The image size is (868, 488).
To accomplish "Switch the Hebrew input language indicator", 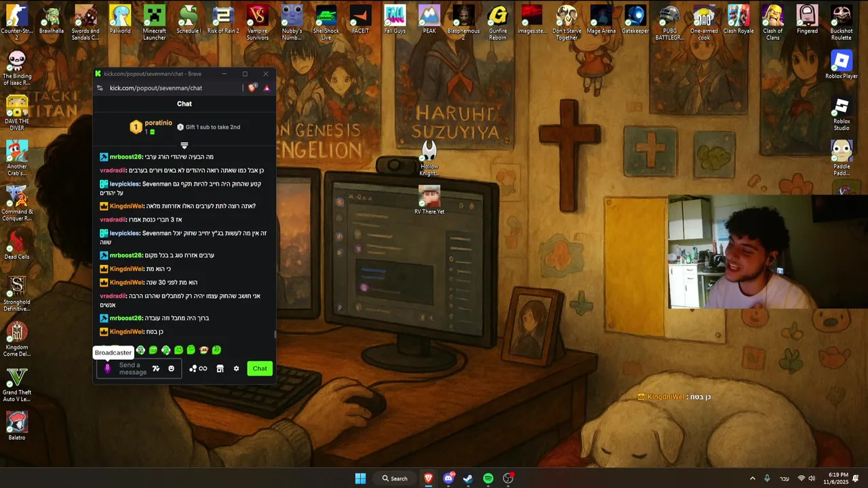I will click(x=785, y=479).
